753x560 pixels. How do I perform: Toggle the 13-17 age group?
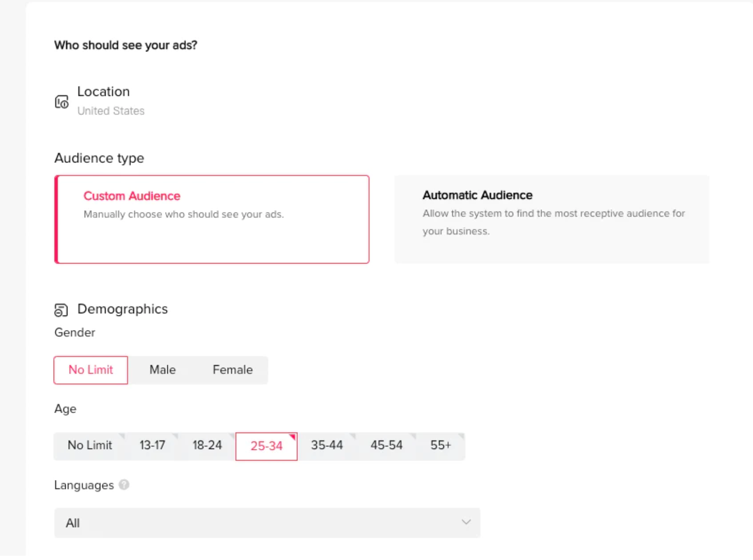[152, 445]
